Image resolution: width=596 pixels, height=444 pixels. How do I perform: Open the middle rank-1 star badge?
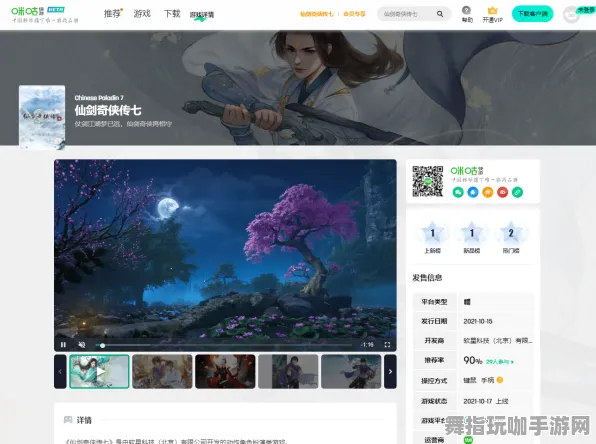[472, 233]
